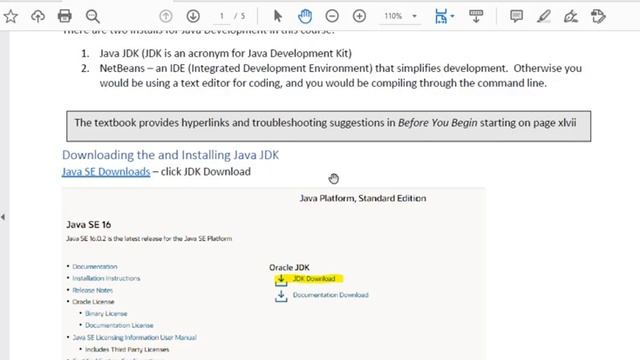Click the Binary License link
The height and width of the screenshot is (360, 640).
[106, 314]
